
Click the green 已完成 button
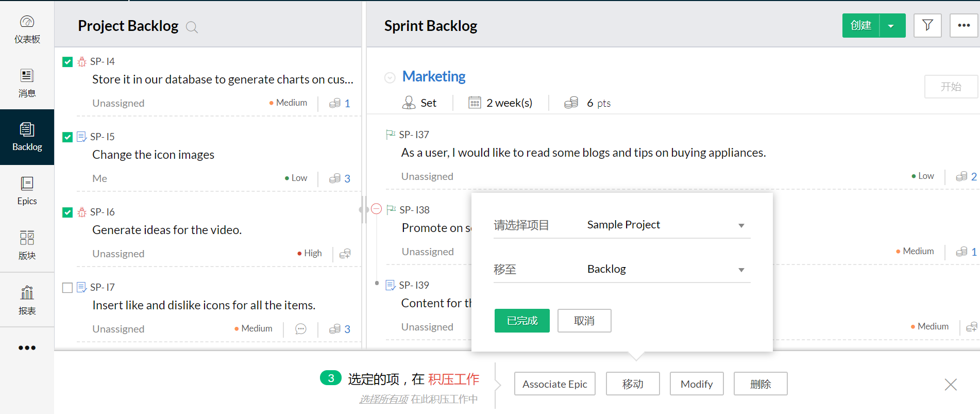click(521, 321)
